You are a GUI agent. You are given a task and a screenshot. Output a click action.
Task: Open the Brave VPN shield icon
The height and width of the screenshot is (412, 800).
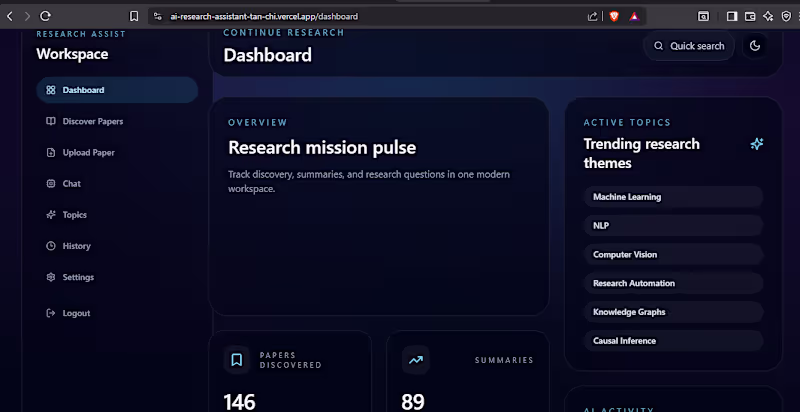click(x=786, y=16)
